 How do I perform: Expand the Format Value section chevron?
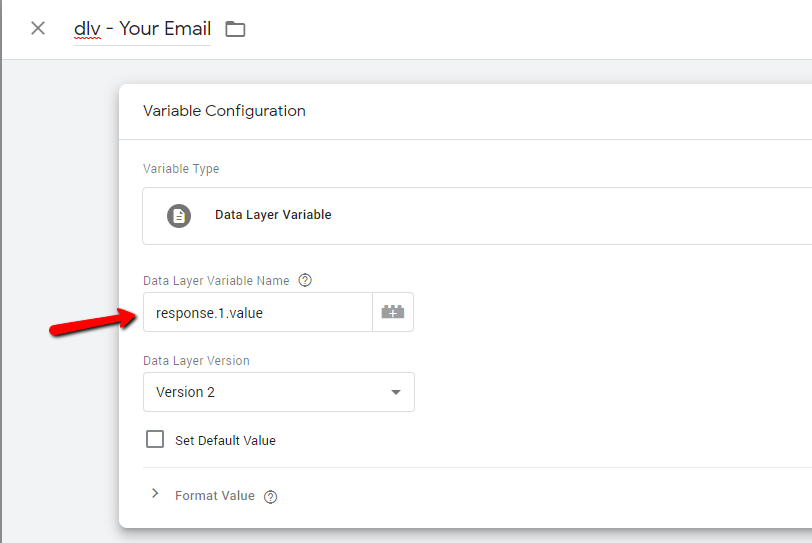coord(155,493)
